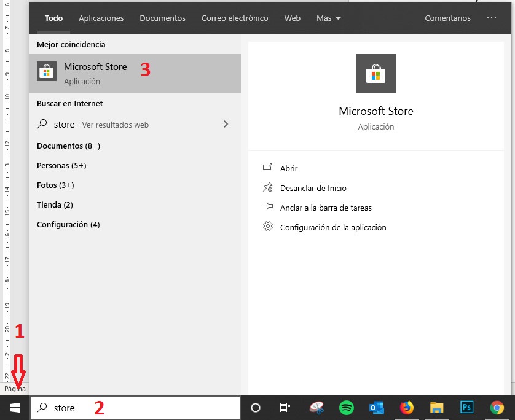This screenshot has height=420, width=515.
Task: Click store - Ver resultados web
Action: coord(135,125)
